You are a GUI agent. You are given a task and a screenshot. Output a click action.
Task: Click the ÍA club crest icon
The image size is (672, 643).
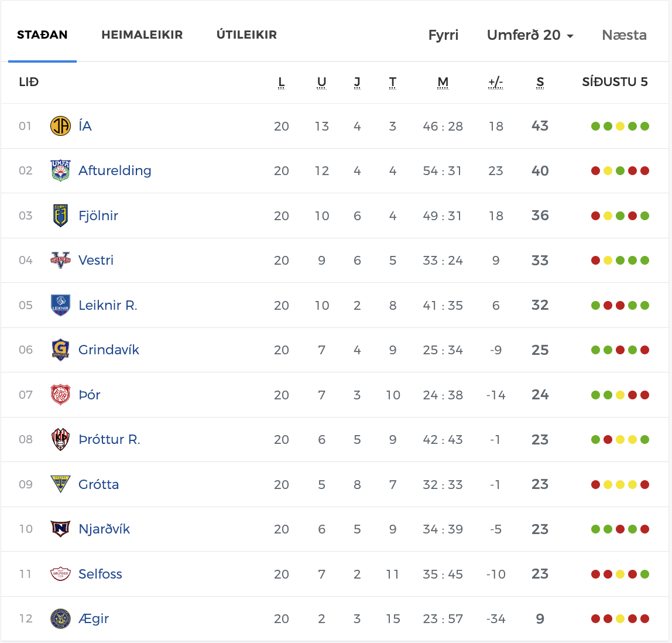(x=60, y=126)
